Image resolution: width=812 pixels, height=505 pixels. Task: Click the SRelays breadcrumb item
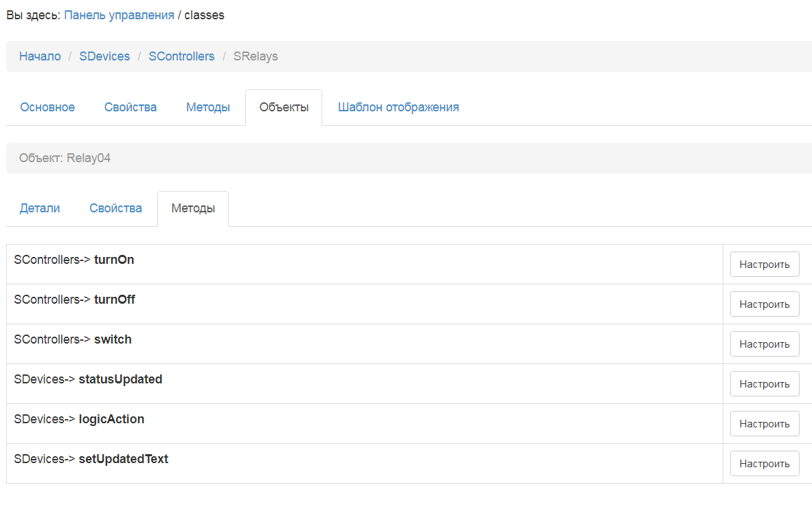256,56
